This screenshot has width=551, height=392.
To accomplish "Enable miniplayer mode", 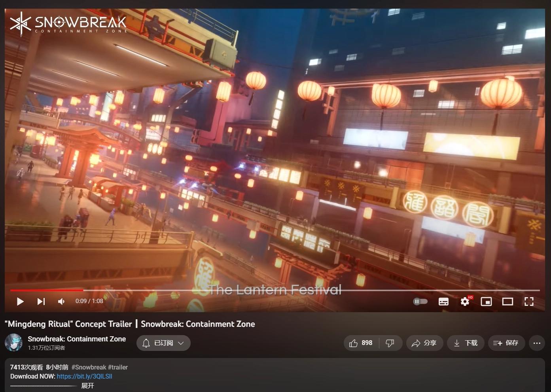I will pyautogui.click(x=486, y=302).
